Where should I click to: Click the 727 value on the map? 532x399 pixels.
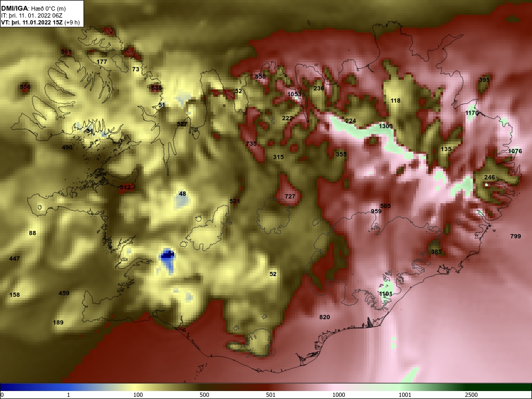tap(290, 196)
